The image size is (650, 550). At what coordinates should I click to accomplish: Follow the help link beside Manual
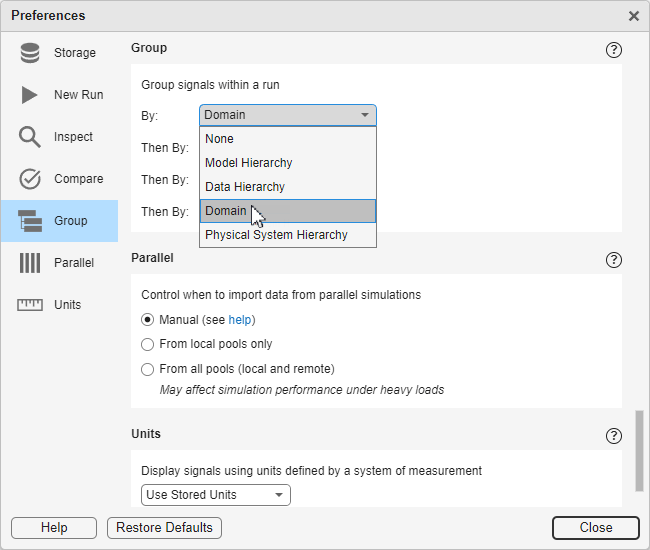tap(240, 320)
